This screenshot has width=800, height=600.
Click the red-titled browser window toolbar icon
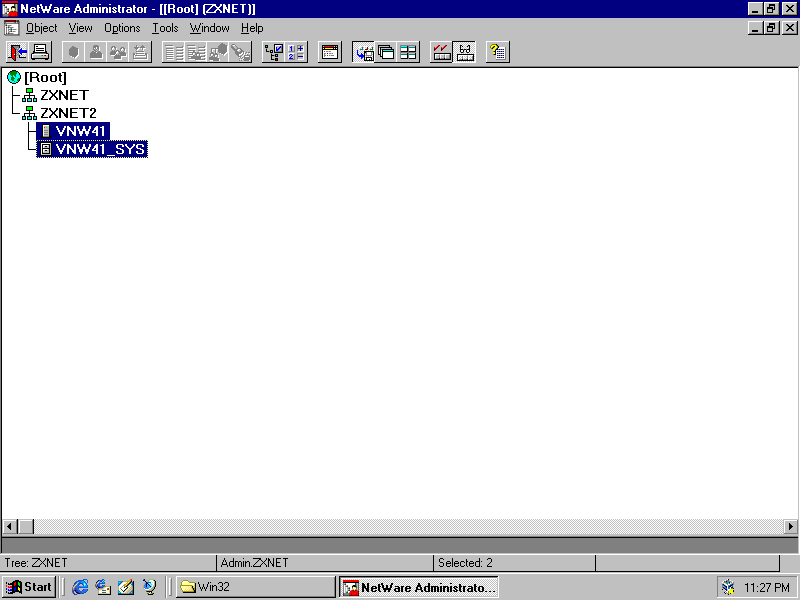pos(330,52)
